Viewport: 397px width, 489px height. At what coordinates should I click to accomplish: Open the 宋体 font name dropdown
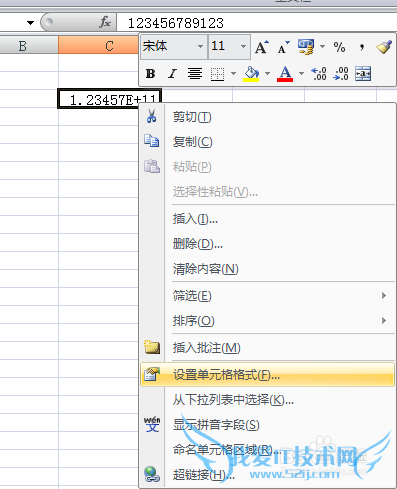200,46
